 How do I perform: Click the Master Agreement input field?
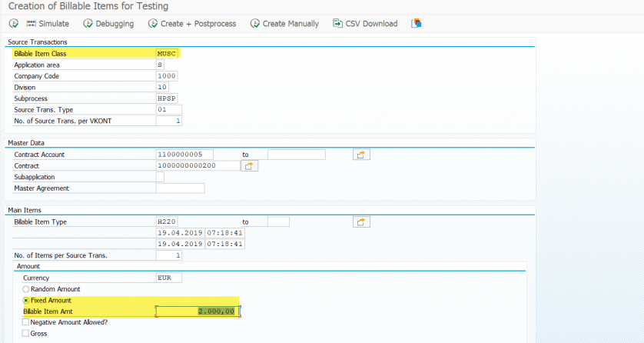pyautogui.click(x=181, y=188)
